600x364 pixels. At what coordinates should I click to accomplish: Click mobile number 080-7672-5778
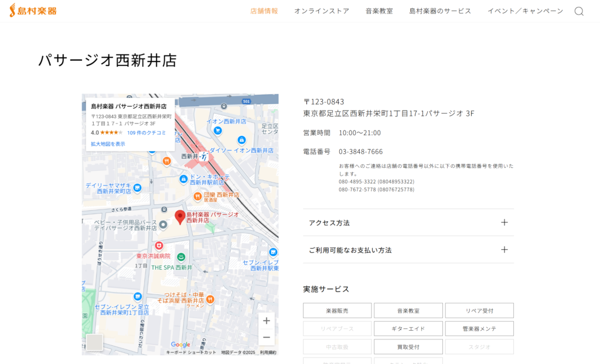coord(377,190)
